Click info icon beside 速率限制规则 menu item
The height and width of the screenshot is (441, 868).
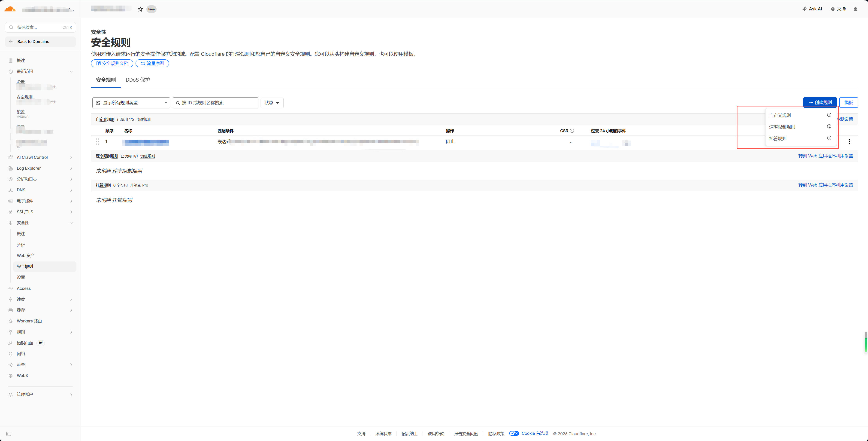[x=829, y=126]
